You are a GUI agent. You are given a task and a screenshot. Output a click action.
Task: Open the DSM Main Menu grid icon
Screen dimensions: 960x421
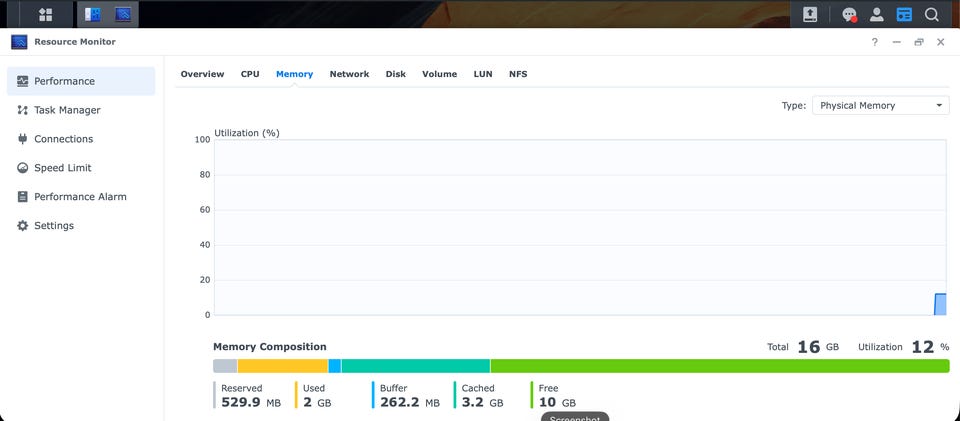pyautogui.click(x=45, y=14)
